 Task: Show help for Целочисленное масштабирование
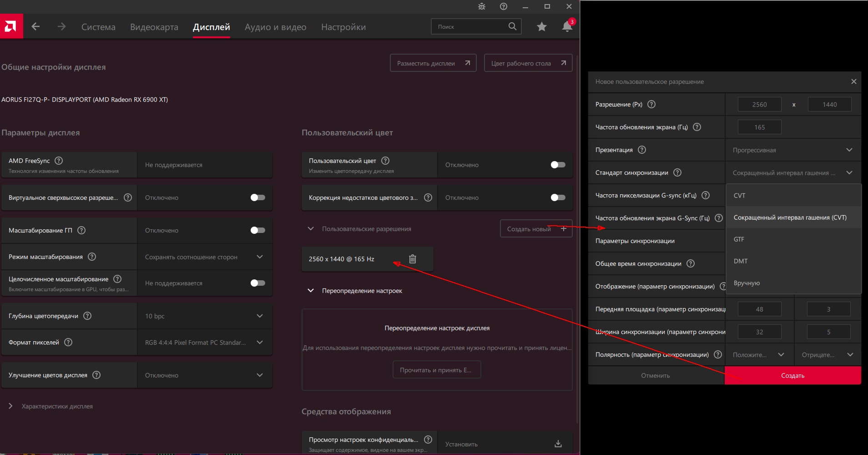pyautogui.click(x=117, y=279)
